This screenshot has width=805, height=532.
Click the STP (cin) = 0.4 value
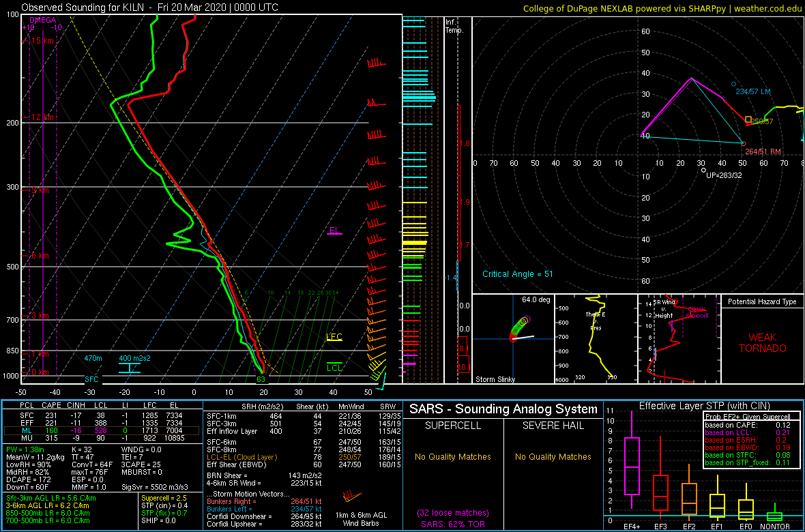tap(166, 505)
